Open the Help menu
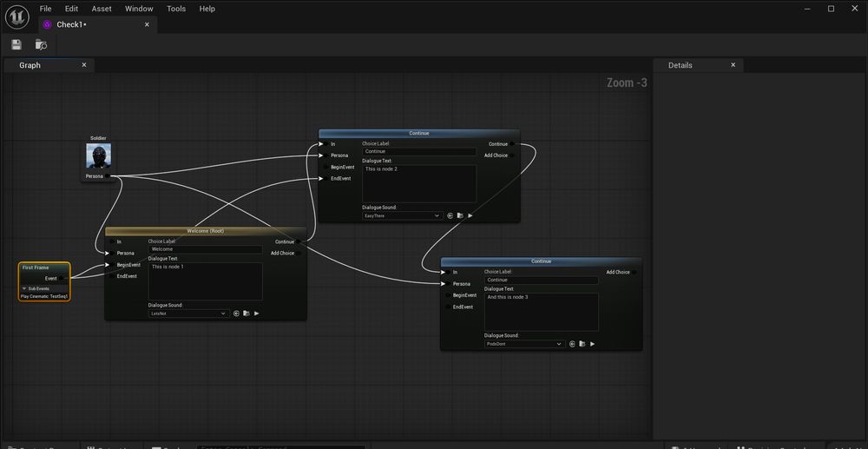 click(207, 9)
